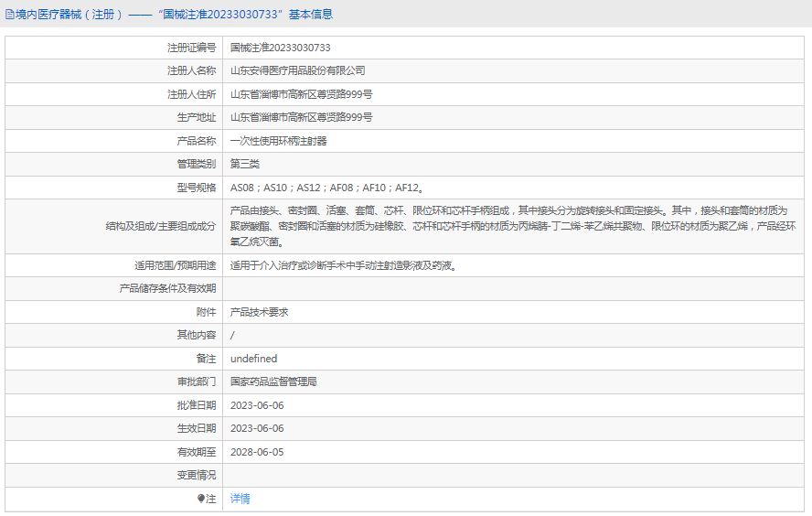Image resolution: width=812 pixels, height=516 pixels.
Task: Click the 审批部门 label
Action: click(197, 382)
